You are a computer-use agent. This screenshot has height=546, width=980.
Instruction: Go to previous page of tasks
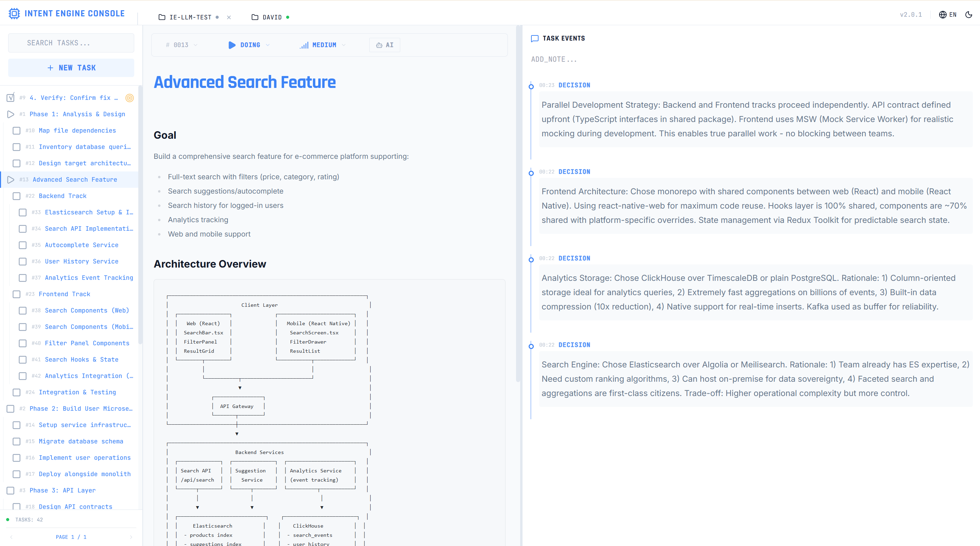pyautogui.click(x=12, y=537)
